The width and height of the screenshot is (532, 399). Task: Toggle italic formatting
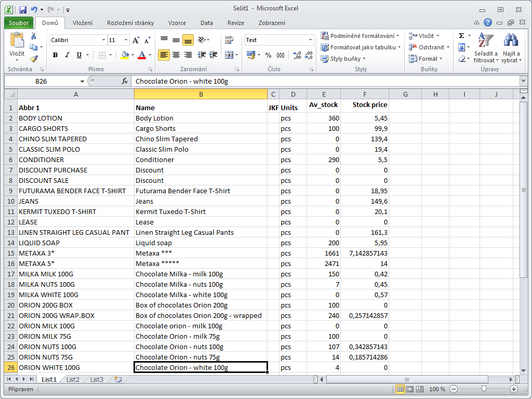(67, 55)
